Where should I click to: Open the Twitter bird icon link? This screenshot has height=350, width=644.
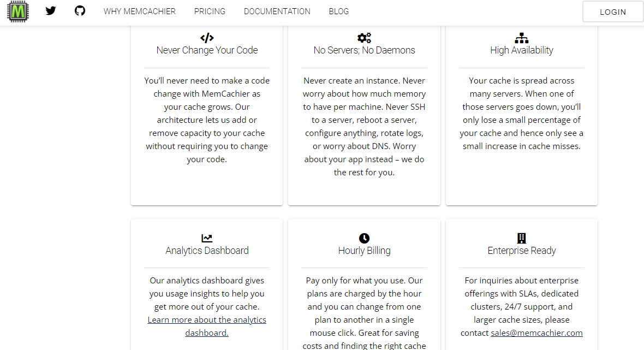point(51,11)
